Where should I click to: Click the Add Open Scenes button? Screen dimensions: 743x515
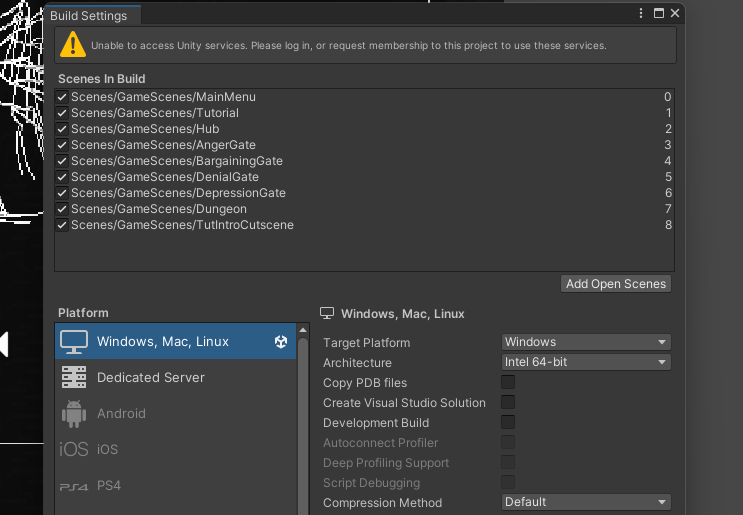tap(616, 284)
